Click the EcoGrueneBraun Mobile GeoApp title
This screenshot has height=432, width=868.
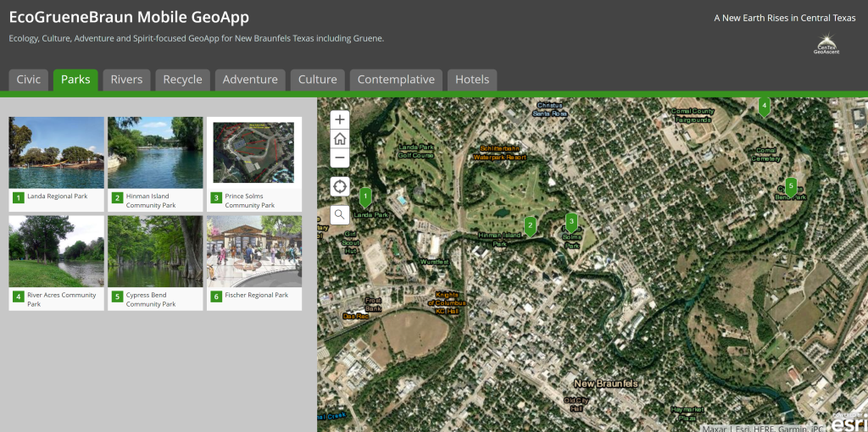(x=129, y=17)
